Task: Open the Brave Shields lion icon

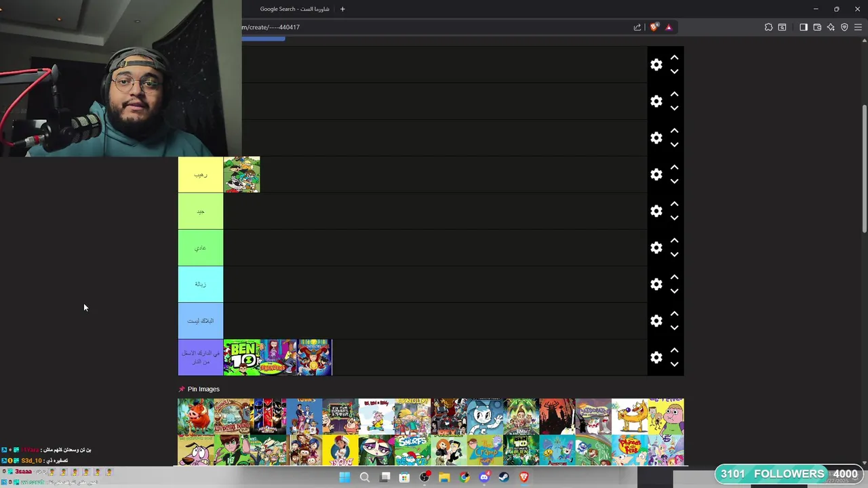Action: 654,27
